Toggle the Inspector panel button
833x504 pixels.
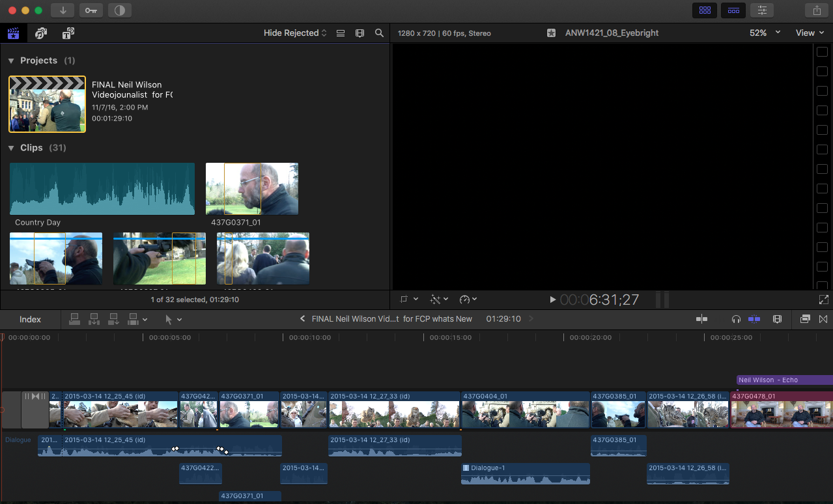click(x=761, y=10)
